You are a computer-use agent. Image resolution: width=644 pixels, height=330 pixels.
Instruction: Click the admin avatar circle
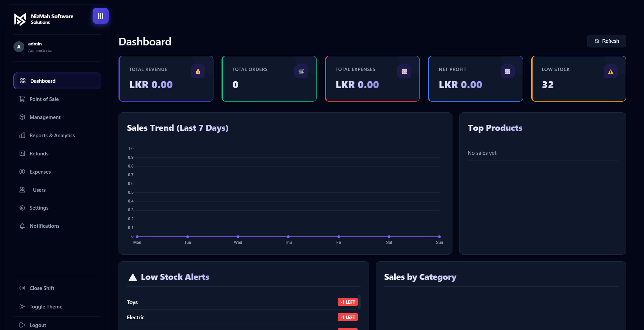coord(19,47)
